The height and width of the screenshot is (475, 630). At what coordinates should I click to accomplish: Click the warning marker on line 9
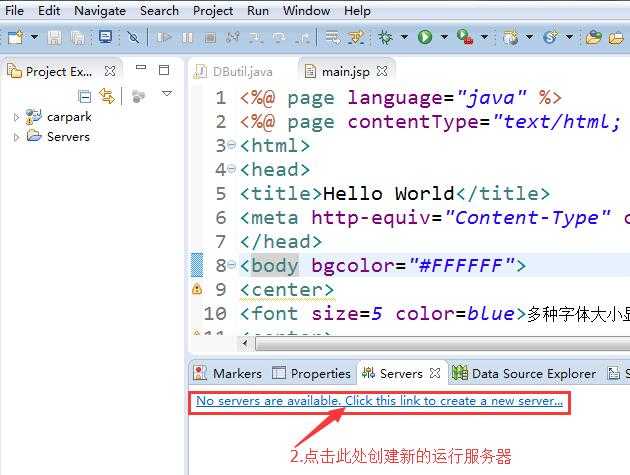tap(197, 289)
